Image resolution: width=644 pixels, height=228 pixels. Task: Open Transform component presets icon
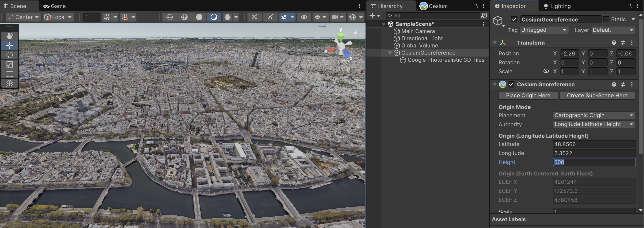coord(623,43)
